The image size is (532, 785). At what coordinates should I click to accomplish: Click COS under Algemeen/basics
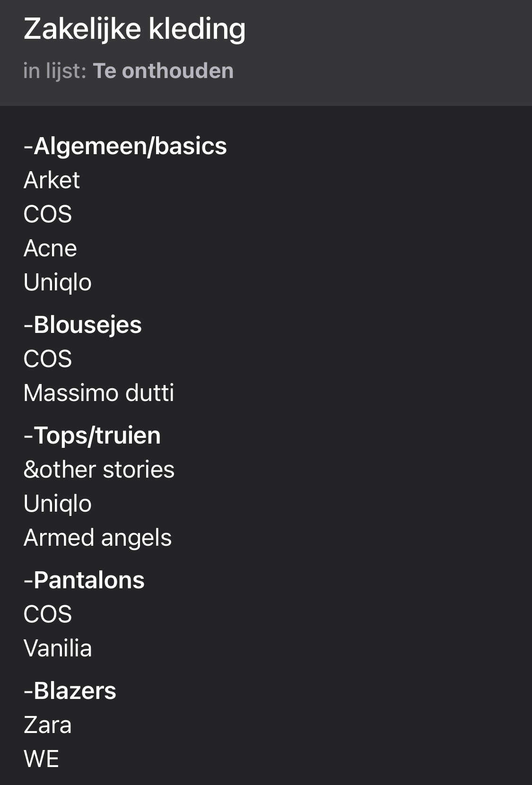[48, 214]
